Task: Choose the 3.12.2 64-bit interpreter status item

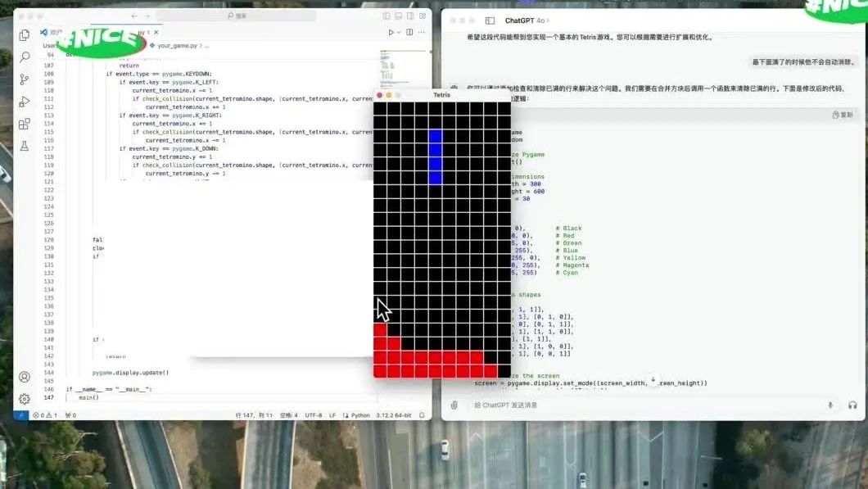Action: (394, 414)
